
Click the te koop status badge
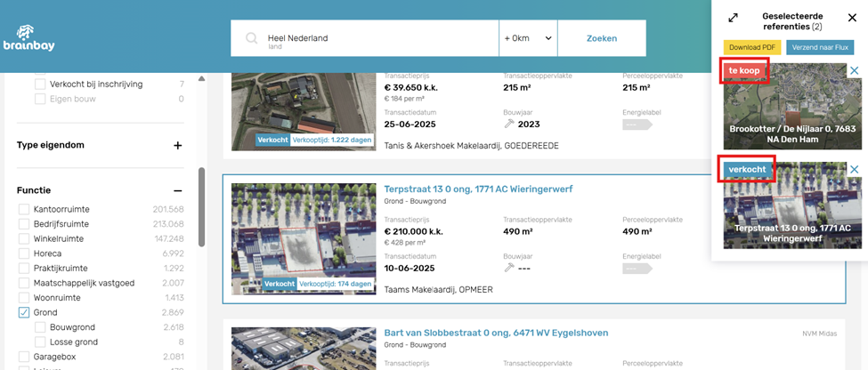(744, 71)
